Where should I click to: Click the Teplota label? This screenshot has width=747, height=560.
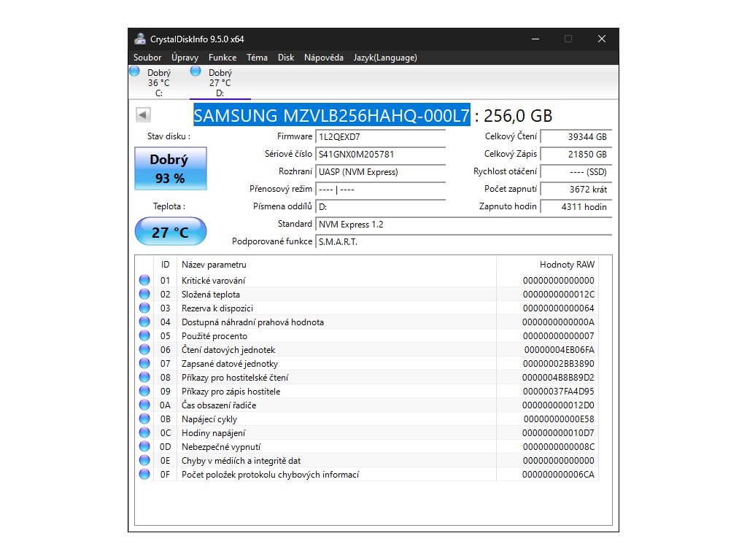tap(169, 206)
